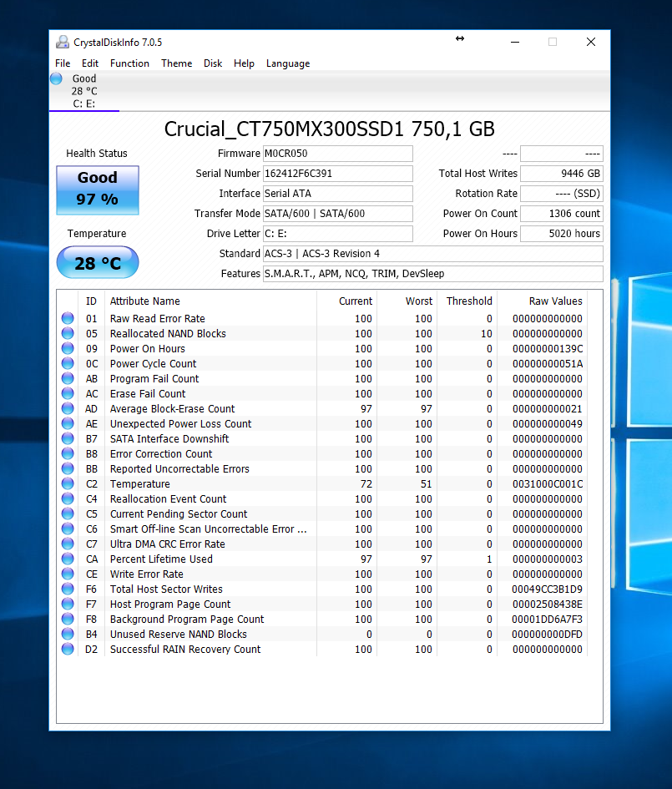Image resolution: width=672 pixels, height=789 pixels.
Task: Minimize the CrystalDiskInfo window
Action: point(514,43)
